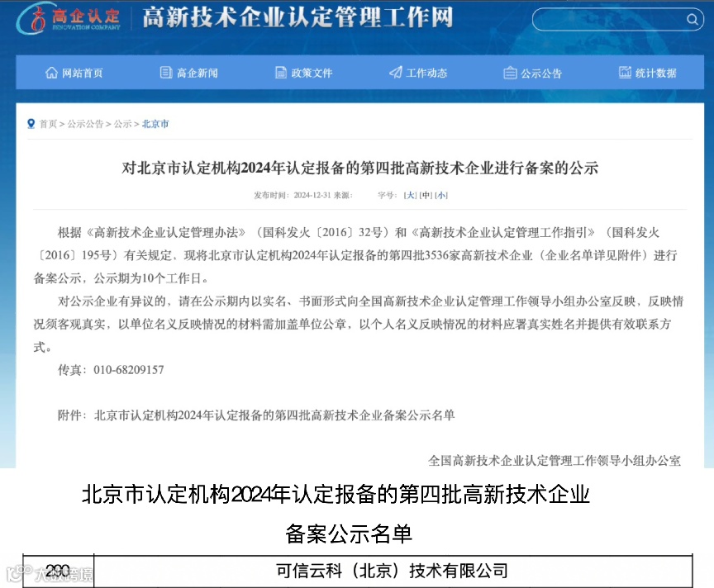Image resolution: width=714 pixels, height=588 pixels.
Task: Open the attachment 北京市认定机构2024年...备案公示名单
Action: click(274, 415)
